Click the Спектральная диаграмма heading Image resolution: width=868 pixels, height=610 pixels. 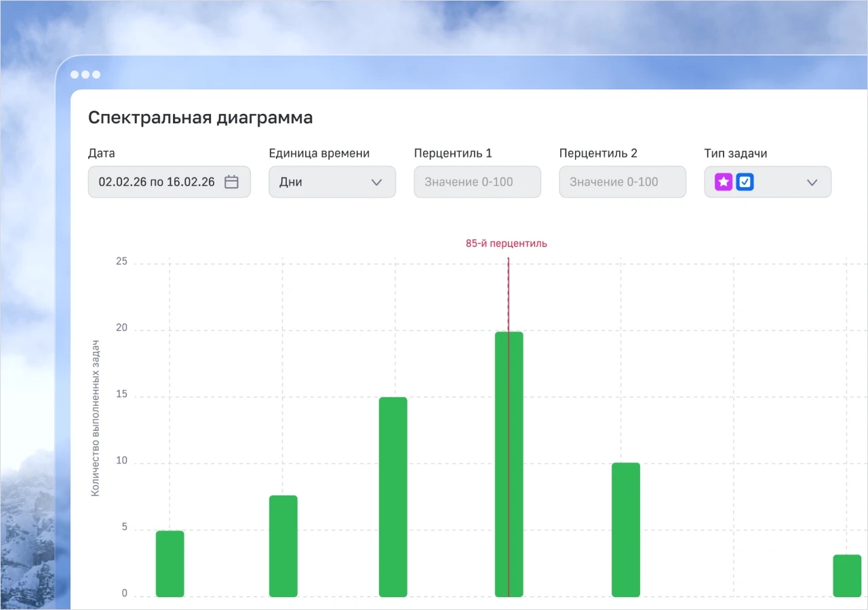click(200, 117)
